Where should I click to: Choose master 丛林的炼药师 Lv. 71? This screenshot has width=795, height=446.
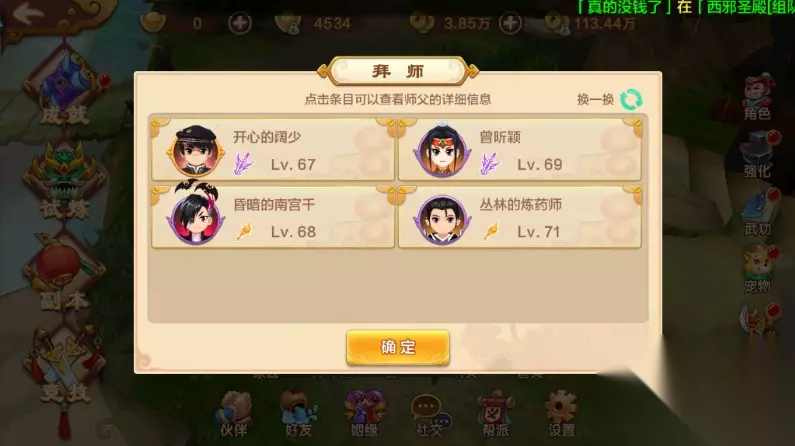[520, 217]
